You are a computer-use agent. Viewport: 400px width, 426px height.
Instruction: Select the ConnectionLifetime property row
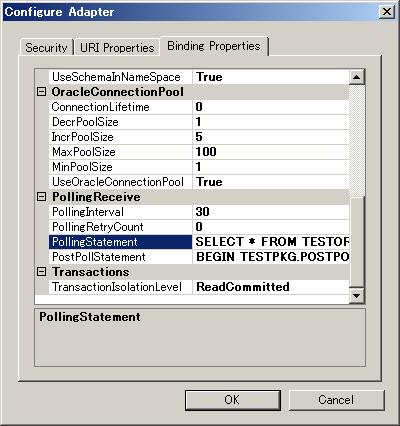[x=199, y=107]
